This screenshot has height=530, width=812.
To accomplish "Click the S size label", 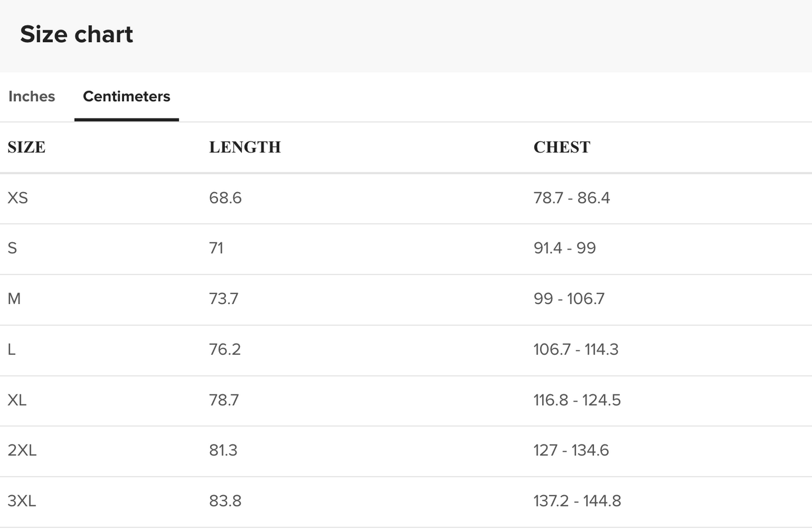I will point(12,248).
